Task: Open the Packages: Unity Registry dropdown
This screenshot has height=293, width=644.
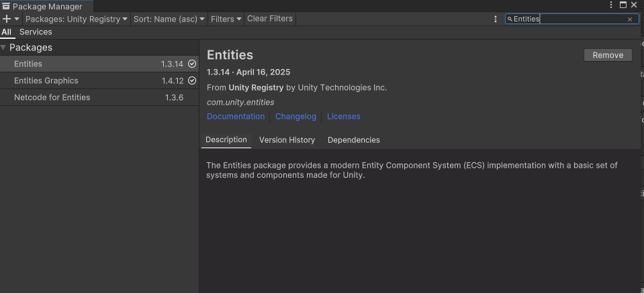Action: point(77,19)
